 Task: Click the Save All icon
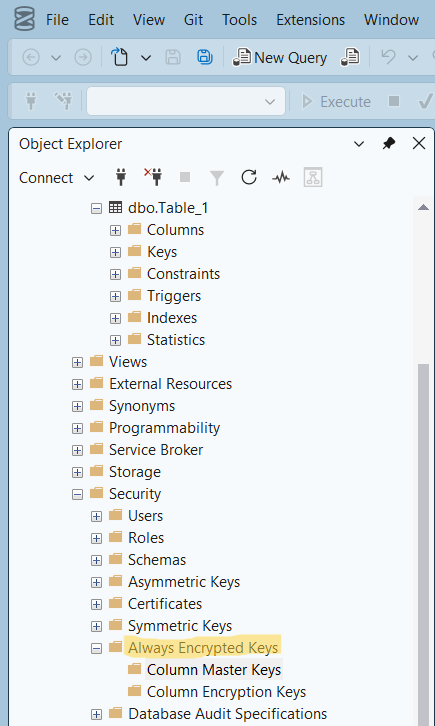click(x=205, y=57)
